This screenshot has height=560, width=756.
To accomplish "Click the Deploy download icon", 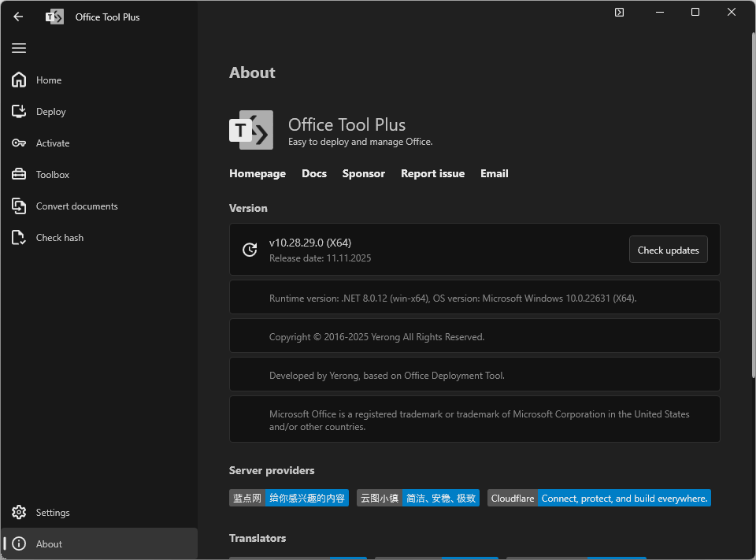I will pos(19,111).
